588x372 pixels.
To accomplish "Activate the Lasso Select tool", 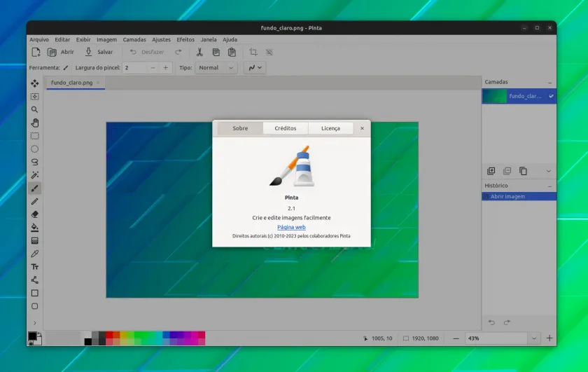I will [34, 162].
